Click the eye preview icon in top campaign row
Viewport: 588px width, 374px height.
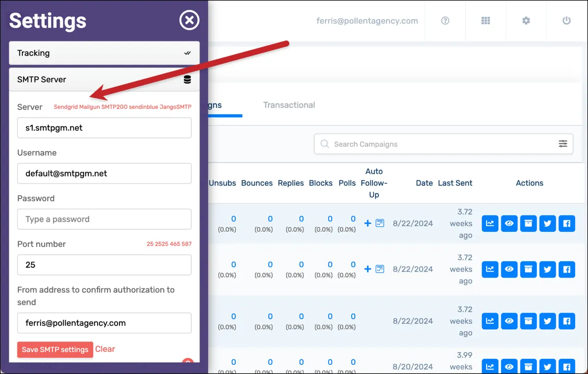509,224
